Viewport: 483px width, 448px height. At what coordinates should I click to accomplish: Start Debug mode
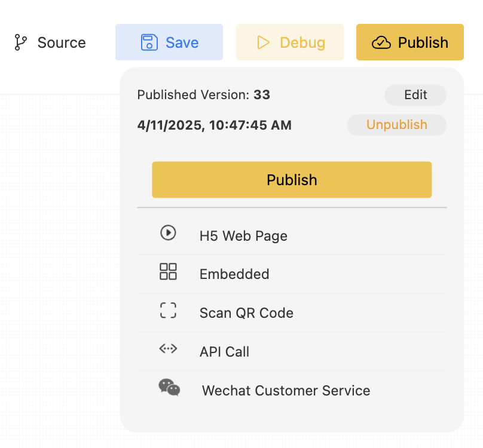tap(290, 42)
